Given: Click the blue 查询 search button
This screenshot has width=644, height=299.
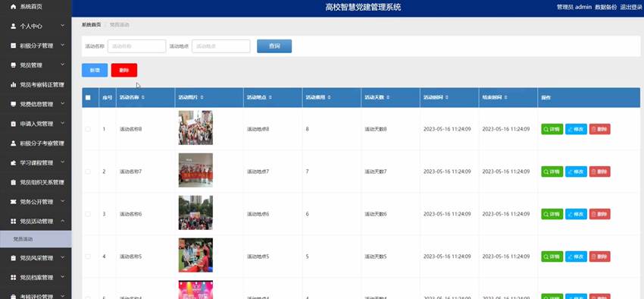Looking at the screenshot, I should click(274, 46).
